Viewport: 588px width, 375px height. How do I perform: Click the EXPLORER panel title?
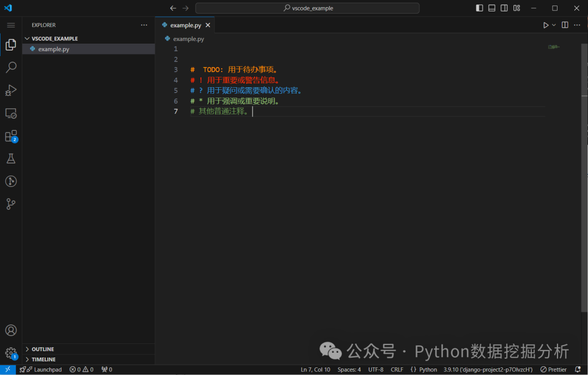coord(44,25)
